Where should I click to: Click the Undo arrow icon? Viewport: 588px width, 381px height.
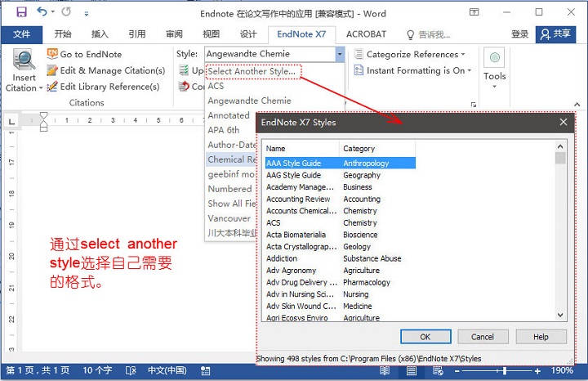point(42,12)
